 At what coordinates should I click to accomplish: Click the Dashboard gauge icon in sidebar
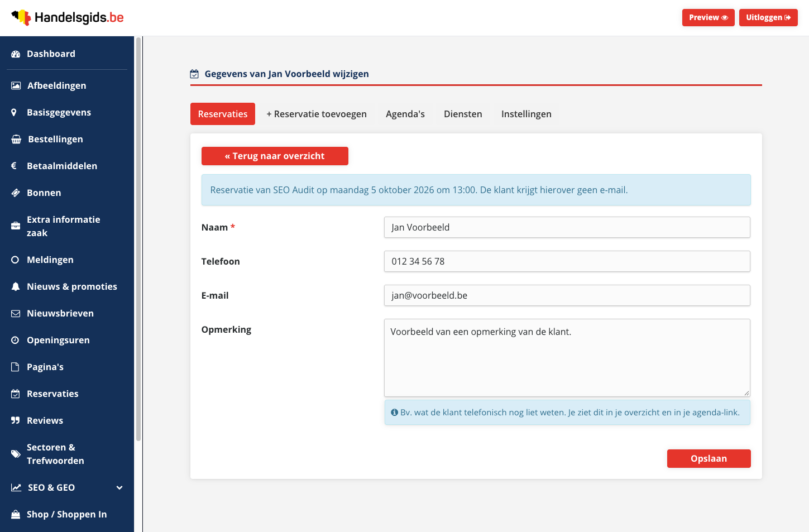pos(16,54)
